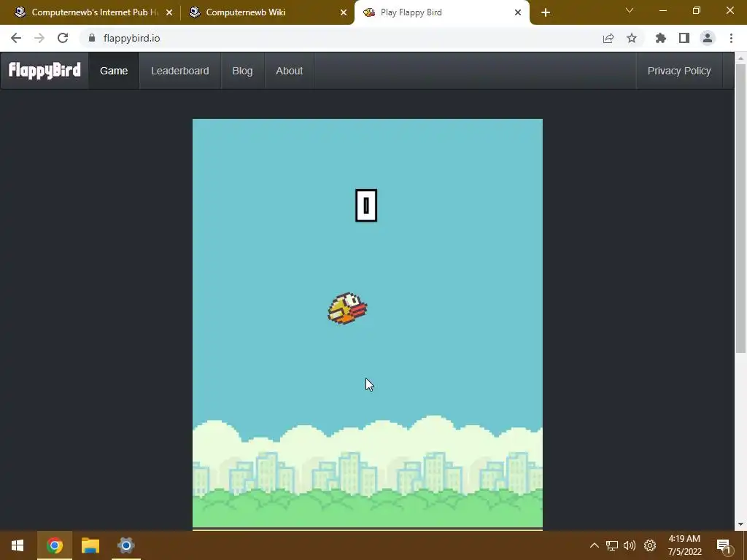Open the network status tray icon
This screenshot has height=560, width=747.
[x=612, y=545]
